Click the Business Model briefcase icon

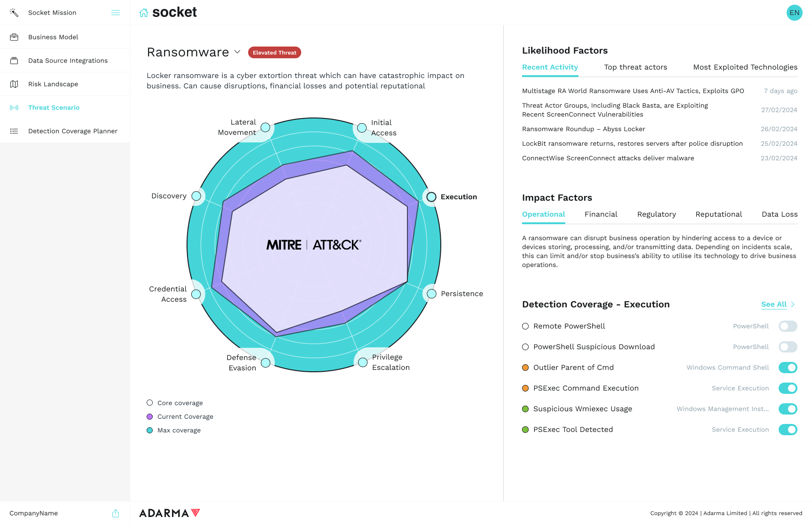pyautogui.click(x=14, y=37)
